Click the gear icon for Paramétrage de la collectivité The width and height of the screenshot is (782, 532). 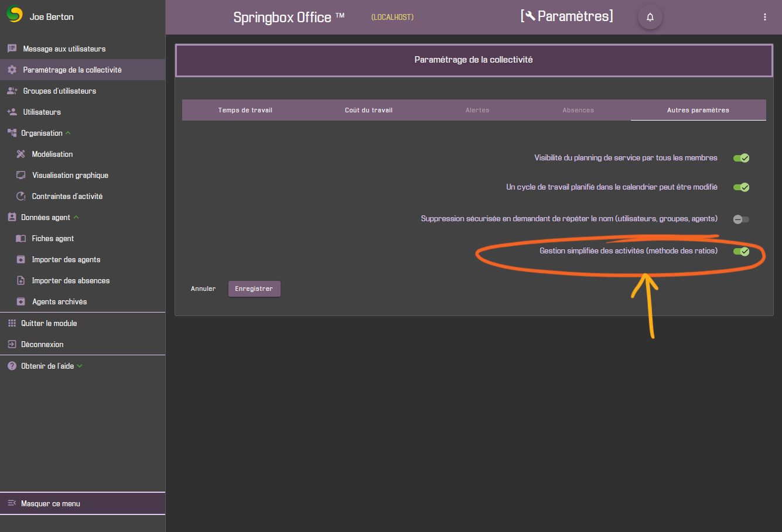[x=12, y=70]
